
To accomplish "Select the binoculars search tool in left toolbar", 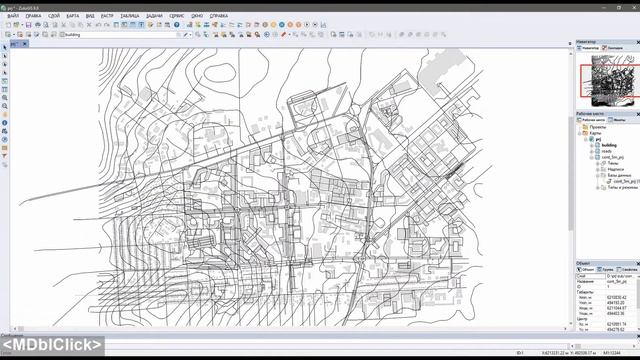I will coord(5,131).
